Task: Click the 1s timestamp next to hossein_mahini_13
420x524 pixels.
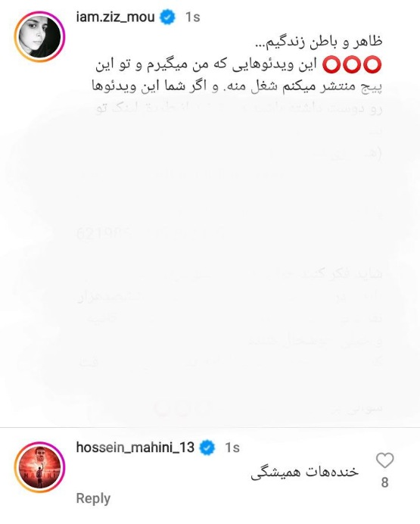Action: (232, 448)
